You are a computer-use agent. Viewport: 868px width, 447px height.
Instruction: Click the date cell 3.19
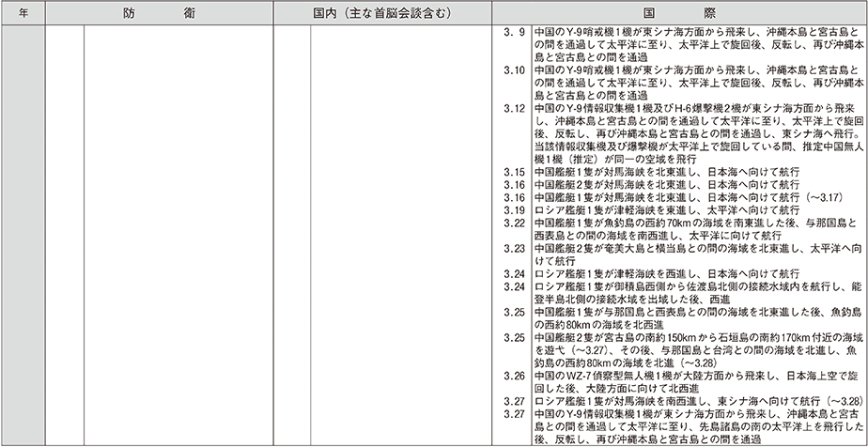[x=514, y=210]
